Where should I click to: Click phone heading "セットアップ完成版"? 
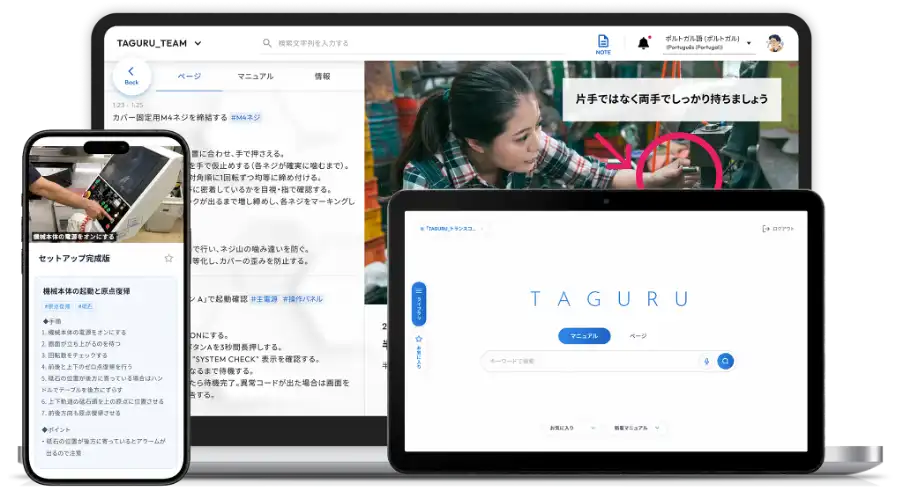[x=74, y=258]
